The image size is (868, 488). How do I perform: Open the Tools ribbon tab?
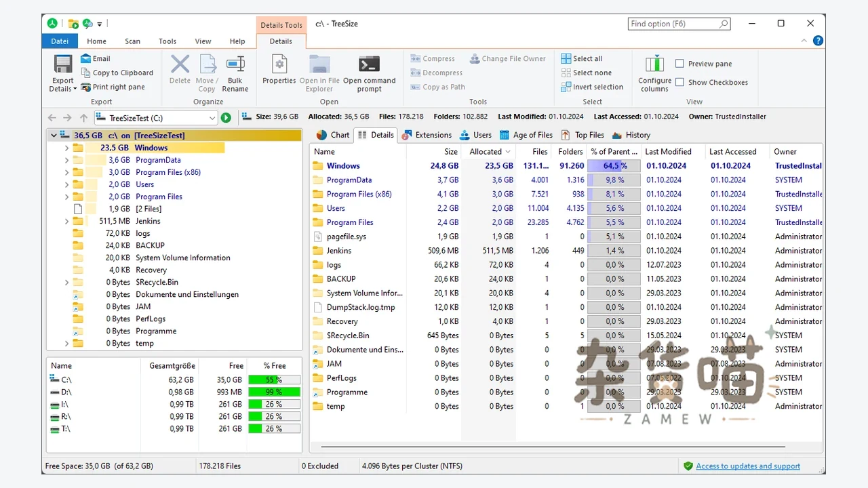(167, 41)
